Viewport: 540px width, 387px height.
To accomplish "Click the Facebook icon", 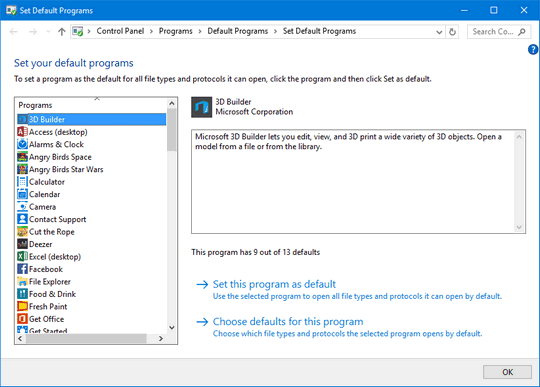I will 22,269.
